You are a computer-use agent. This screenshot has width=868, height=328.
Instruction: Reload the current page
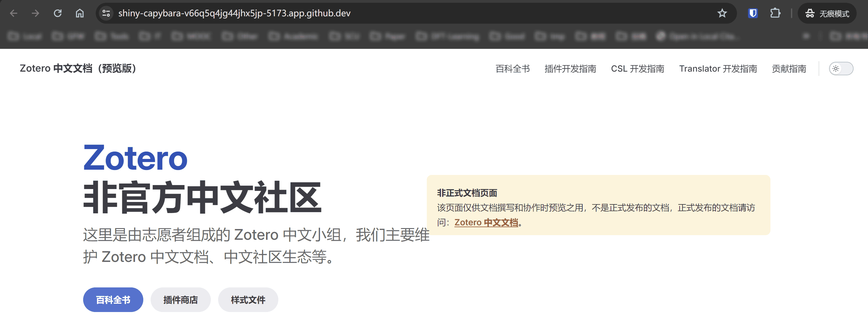(x=58, y=13)
